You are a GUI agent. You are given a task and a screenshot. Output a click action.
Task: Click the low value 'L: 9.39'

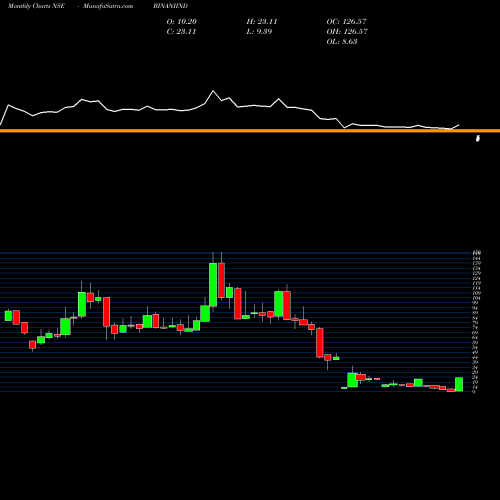pyautogui.click(x=259, y=32)
